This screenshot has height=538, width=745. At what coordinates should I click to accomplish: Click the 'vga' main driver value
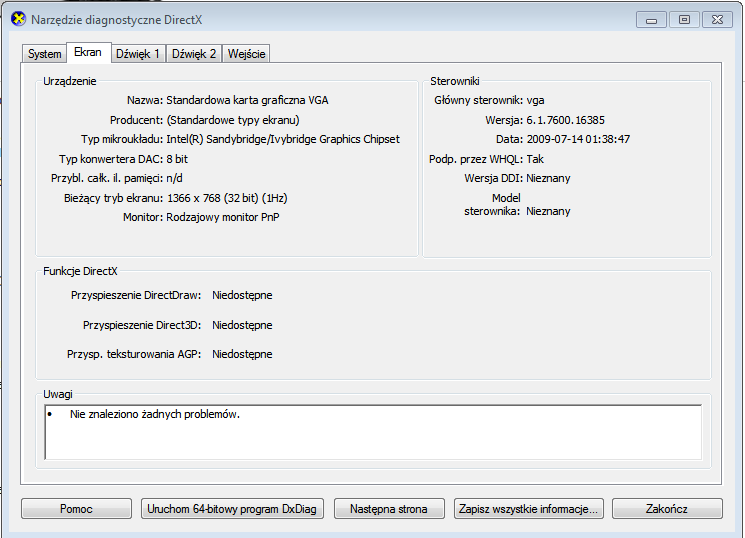click(535, 100)
